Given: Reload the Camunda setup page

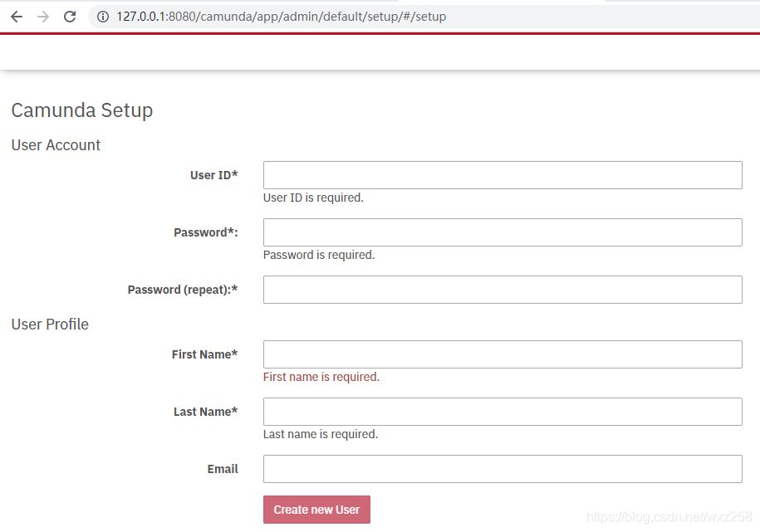Looking at the screenshot, I should (70, 17).
